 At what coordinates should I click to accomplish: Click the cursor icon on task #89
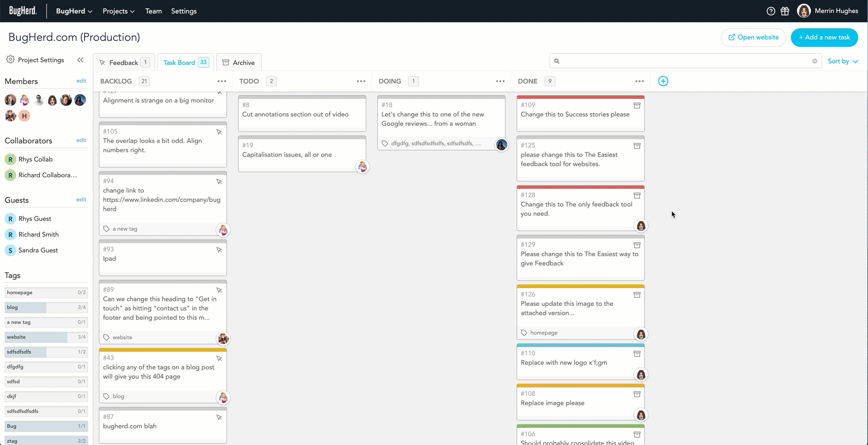pos(219,290)
